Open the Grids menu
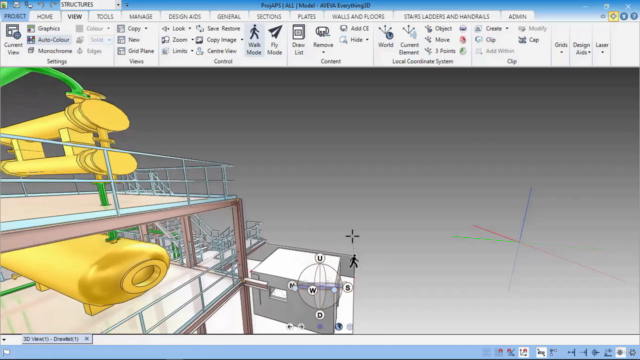This screenshot has height=360, width=640. point(561,47)
